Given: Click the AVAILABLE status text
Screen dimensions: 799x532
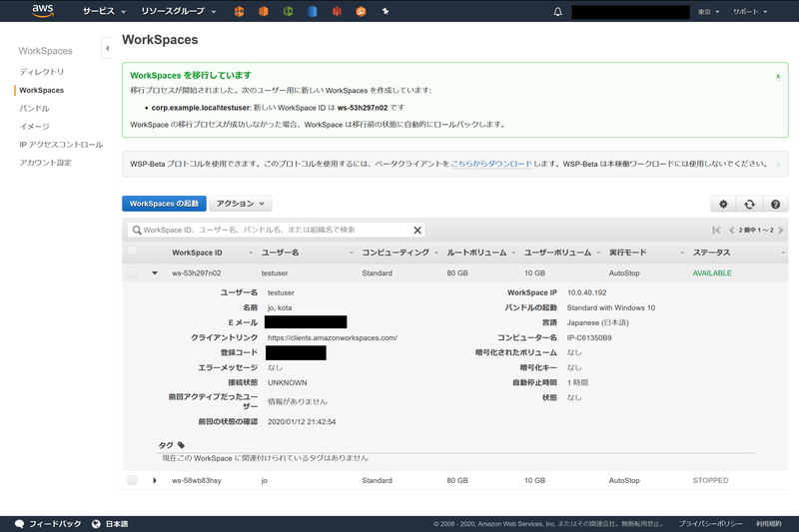Looking at the screenshot, I should tap(712, 272).
